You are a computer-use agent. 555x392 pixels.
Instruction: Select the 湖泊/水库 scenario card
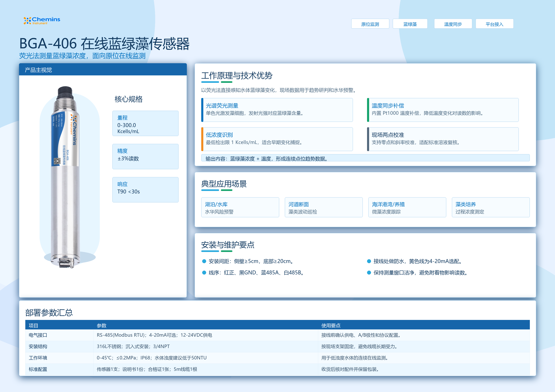tap(240, 207)
